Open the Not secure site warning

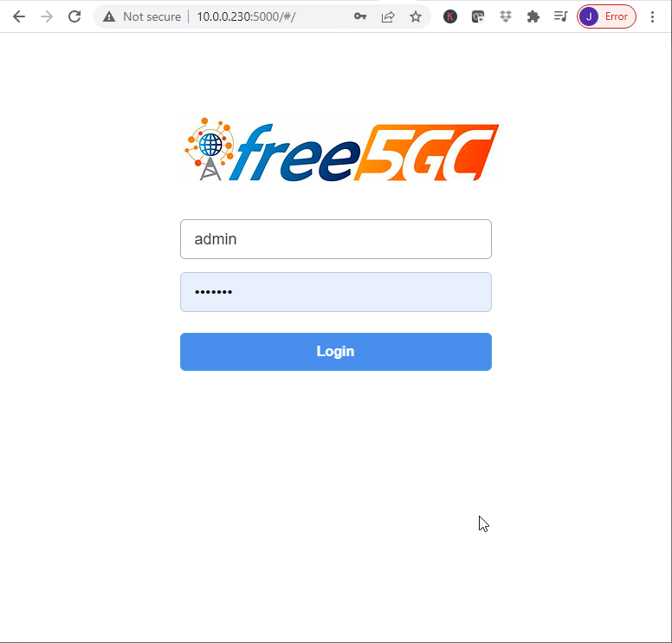[142, 16]
